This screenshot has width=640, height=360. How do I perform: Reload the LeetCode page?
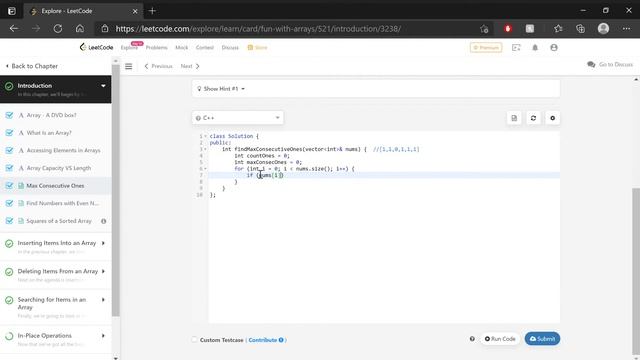click(x=58, y=29)
